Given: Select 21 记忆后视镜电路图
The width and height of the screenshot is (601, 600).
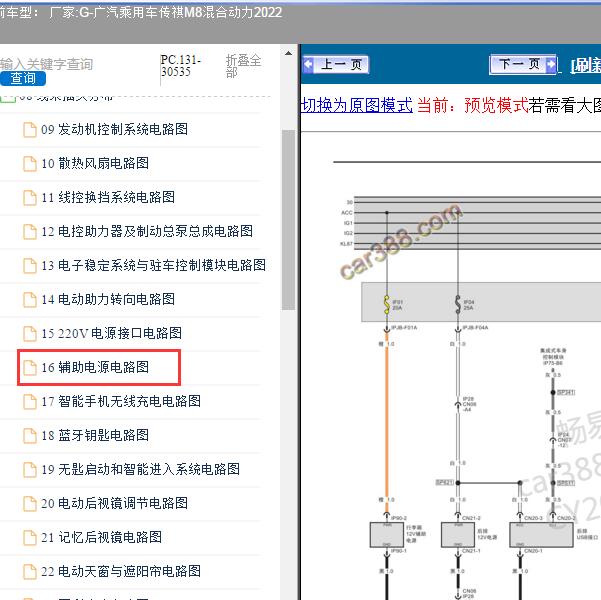Looking at the screenshot, I should pyautogui.click(x=101, y=538).
